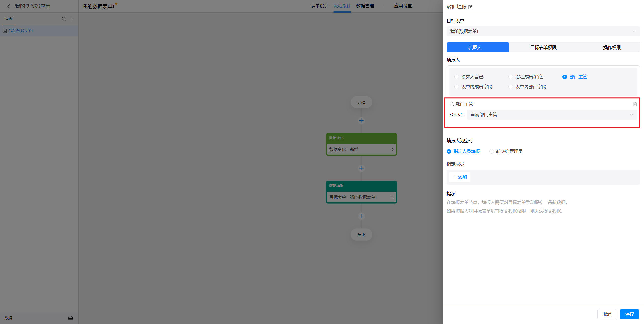This screenshot has height=324, width=644.
Task: Select 转交给管理员 radio option
Action: 492,151
